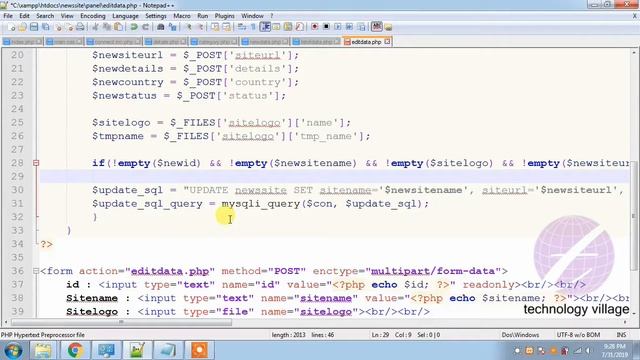This screenshot has height=360, width=640.
Task: Click the volume speaker tray icon
Action: coord(589,351)
